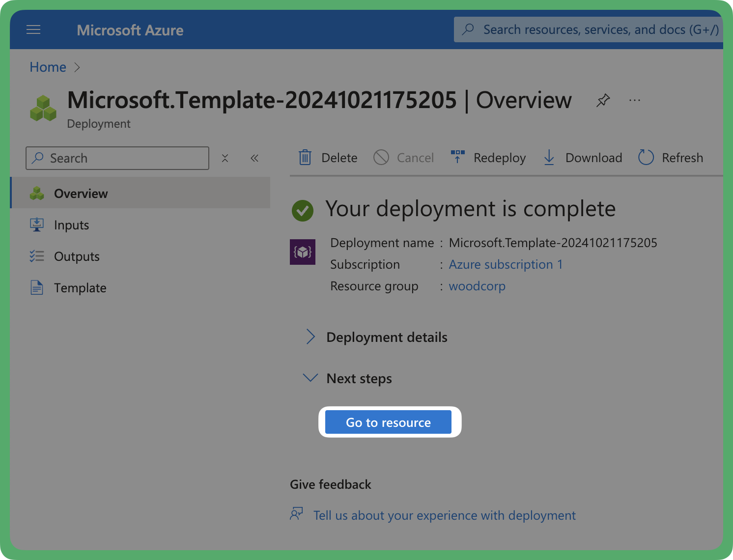Click the green deployment complete checkmark

click(x=303, y=211)
